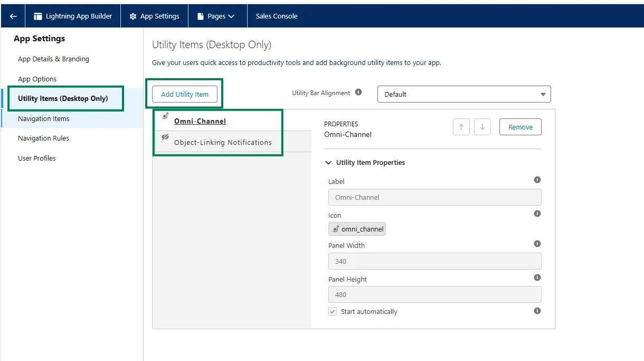
Task: Click the Sales Console app name
Action: (277, 16)
